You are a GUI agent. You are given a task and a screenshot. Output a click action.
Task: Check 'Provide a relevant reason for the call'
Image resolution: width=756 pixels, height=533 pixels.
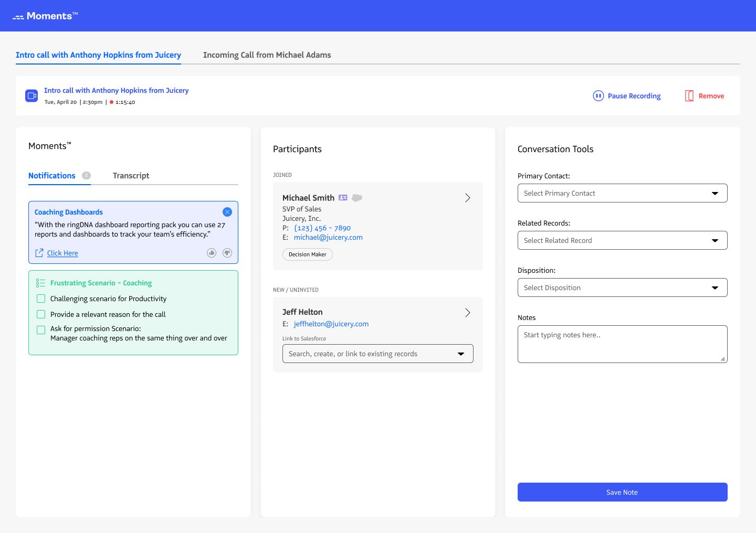point(41,314)
